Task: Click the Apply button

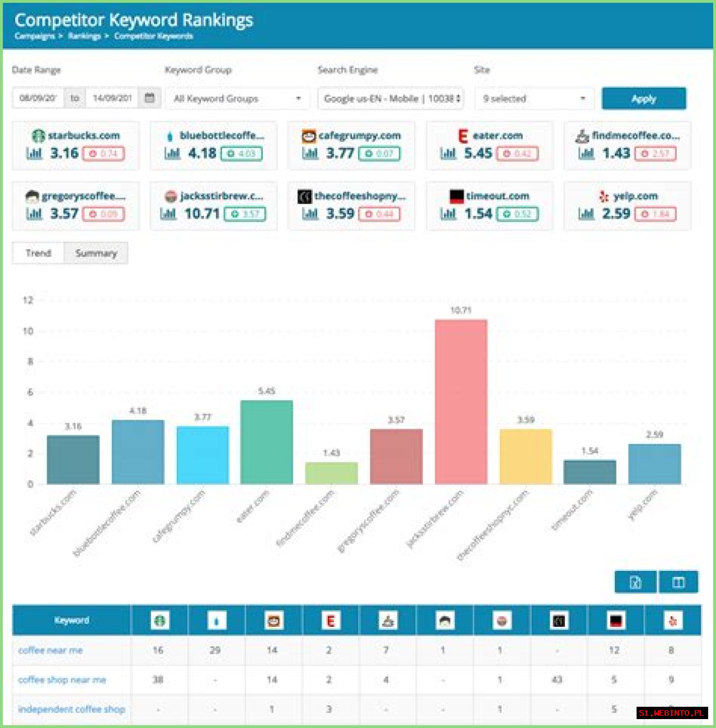Action: click(x=644, y=98)
